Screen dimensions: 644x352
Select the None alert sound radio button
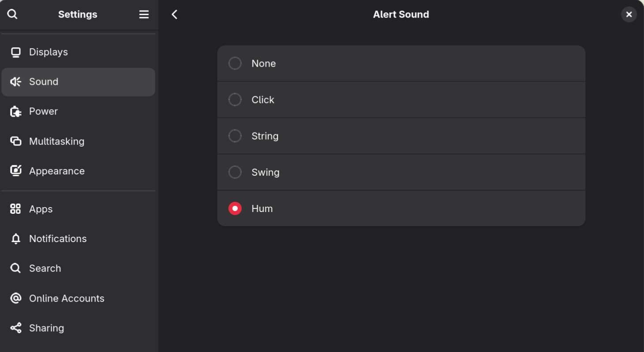235,64
